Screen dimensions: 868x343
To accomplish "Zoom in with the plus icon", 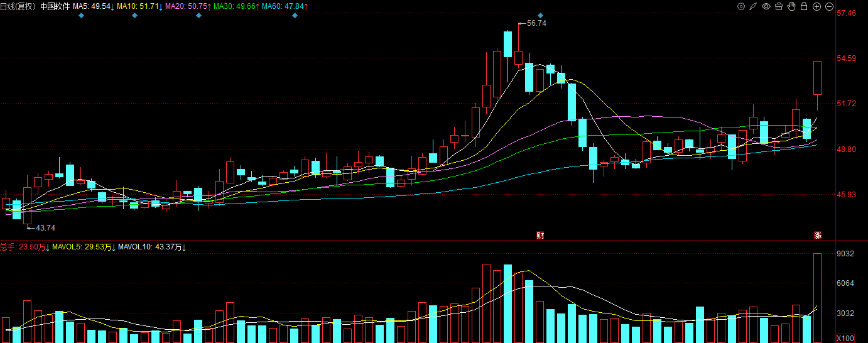I will (x=816, y=6).
